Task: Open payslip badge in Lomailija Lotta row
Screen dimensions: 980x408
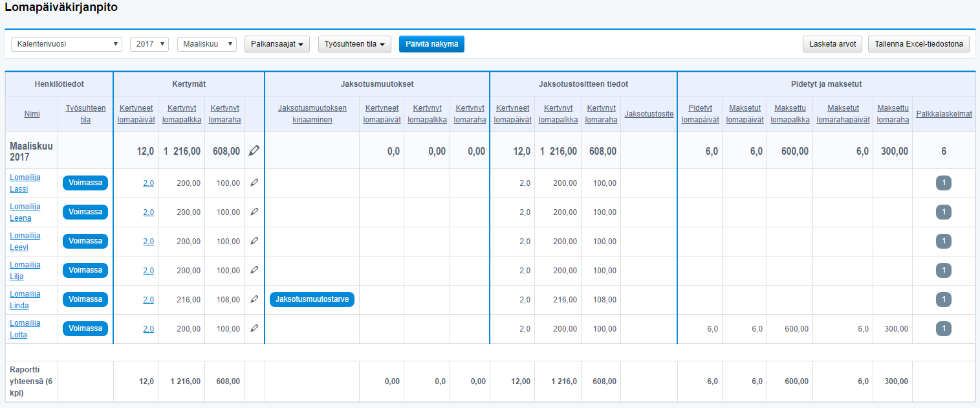Action: pyautogui.click(x=943, y=328)
